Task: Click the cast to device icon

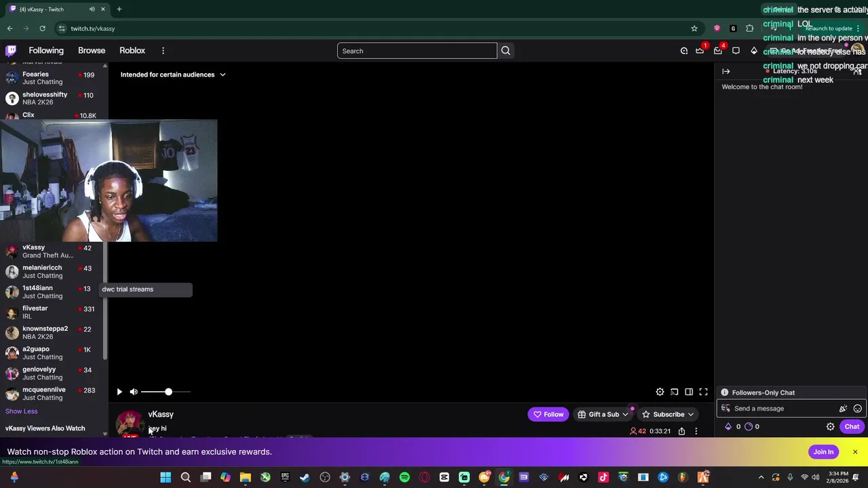Action: 674,392
